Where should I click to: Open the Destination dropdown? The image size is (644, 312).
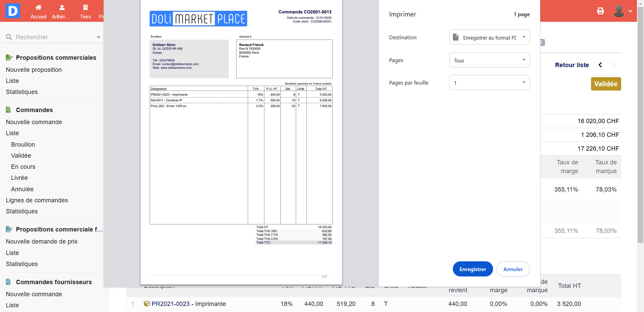tap(489, 38)
